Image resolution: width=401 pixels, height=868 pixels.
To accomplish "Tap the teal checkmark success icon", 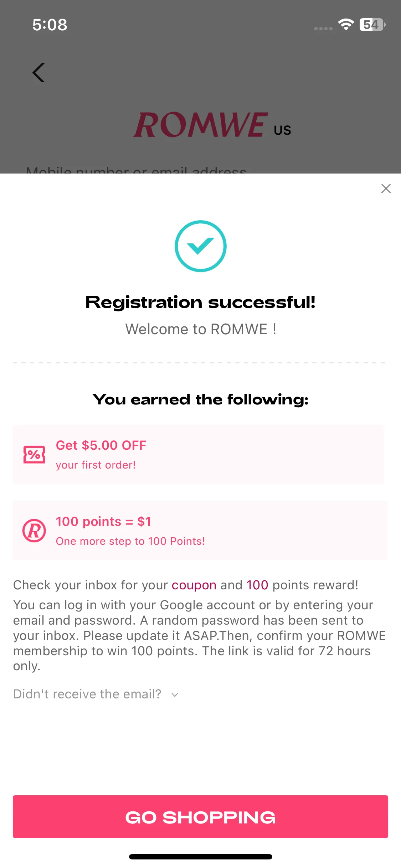I will 201,246.
